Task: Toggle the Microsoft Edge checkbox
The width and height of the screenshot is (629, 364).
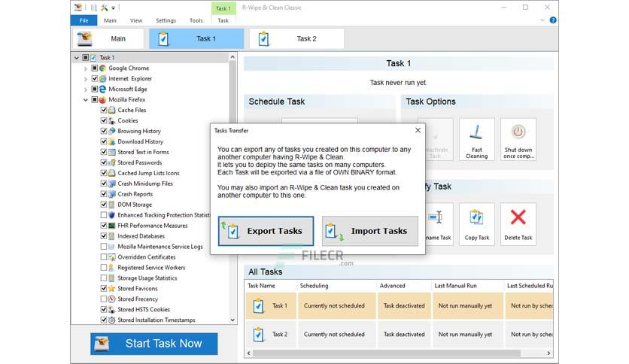Action: (x=95, y=89)
